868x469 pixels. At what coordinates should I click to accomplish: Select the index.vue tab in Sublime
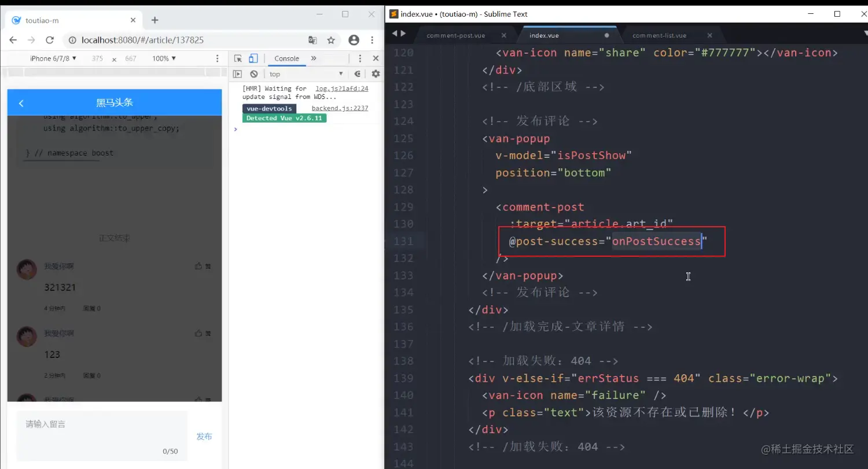click(x=544, y=35)
